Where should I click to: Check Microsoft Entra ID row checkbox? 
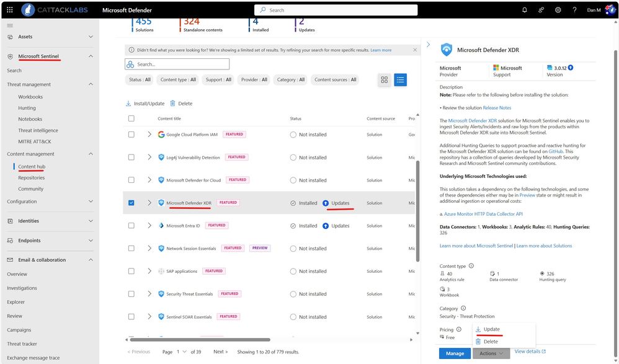coord(131,226)
